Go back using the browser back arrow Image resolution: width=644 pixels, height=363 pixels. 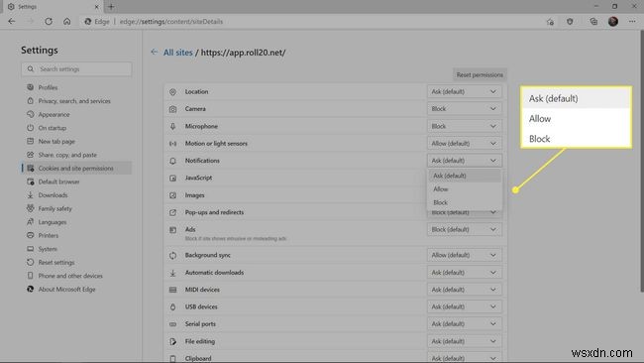(x=12, y=22)
